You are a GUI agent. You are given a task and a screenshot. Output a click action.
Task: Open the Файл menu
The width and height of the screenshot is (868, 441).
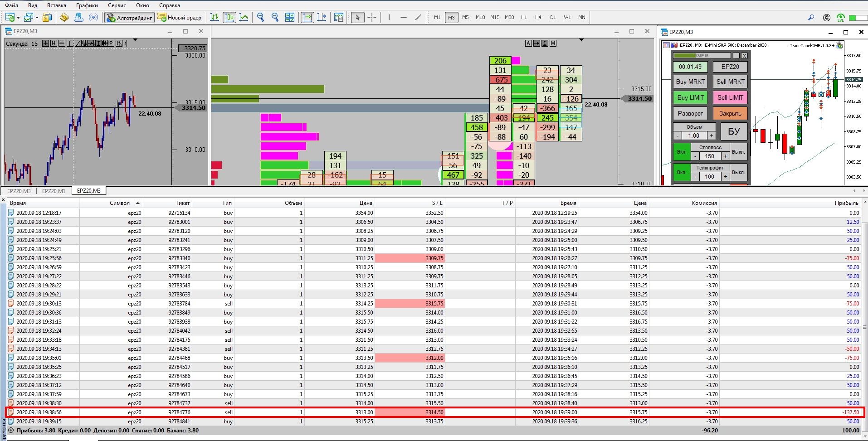pos(12,5)
